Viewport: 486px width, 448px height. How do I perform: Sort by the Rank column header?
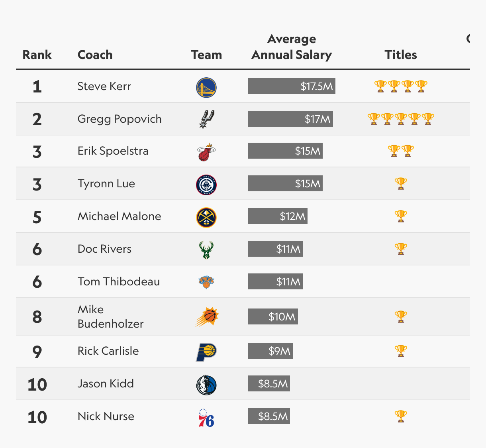[x=37, y=55]
